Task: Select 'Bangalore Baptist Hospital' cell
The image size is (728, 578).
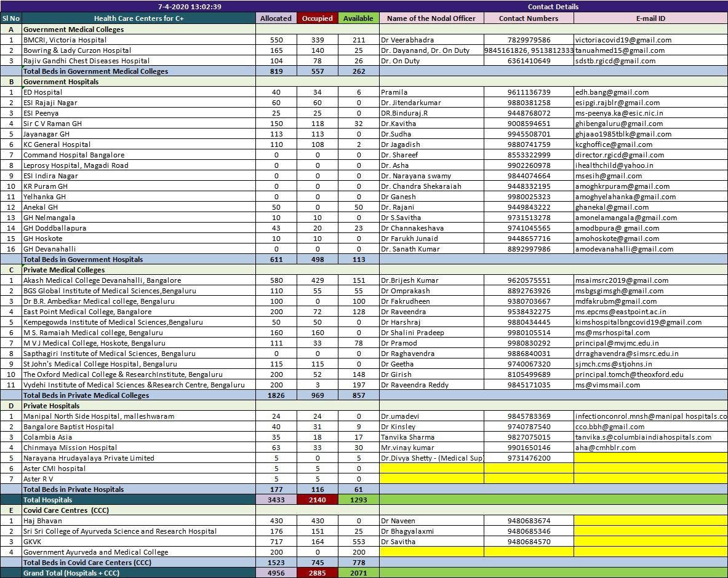Action: (x=139, y=427)
